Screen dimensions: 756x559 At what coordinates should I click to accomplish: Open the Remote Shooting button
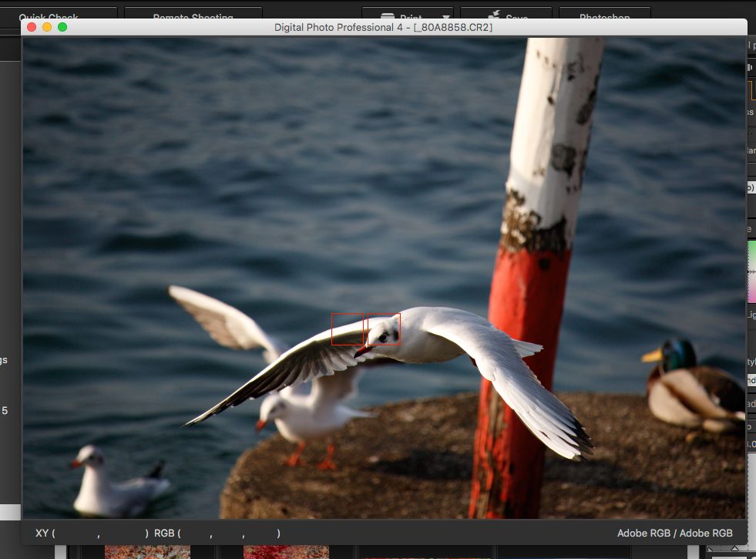193,15
